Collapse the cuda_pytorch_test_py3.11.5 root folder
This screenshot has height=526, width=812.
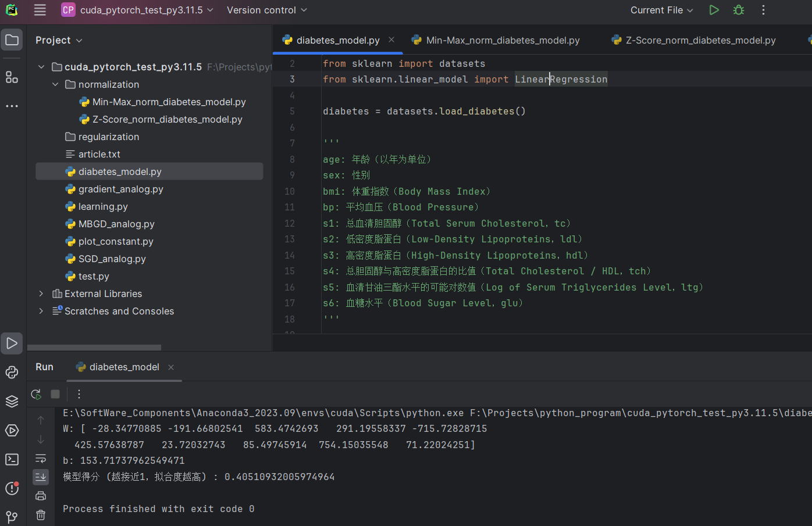(x=41, y=67)
